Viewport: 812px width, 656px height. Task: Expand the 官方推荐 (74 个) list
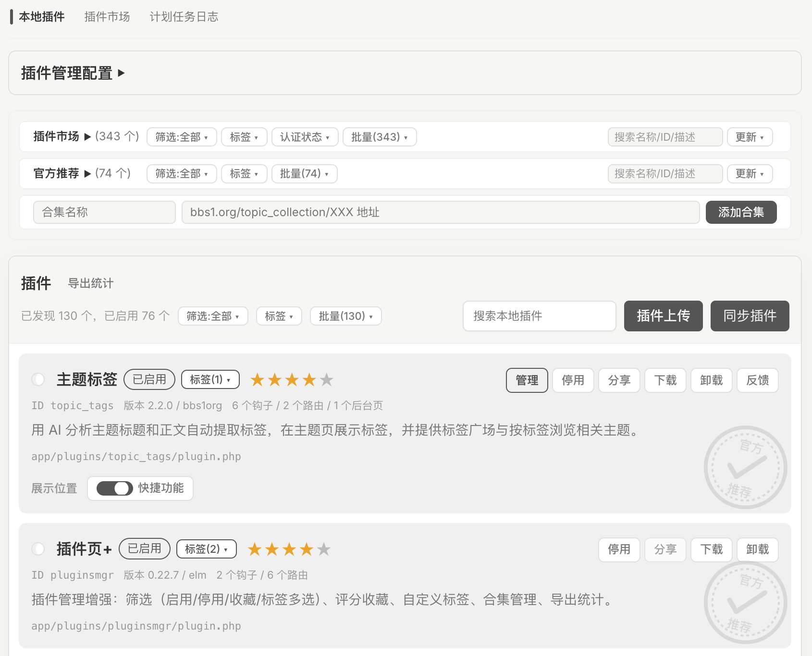[x=62, y=173]
